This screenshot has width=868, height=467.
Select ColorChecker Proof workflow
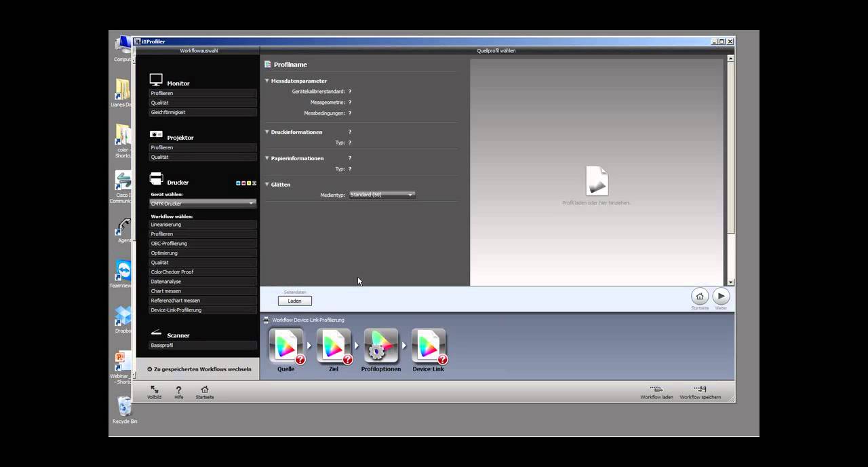tap(203, 272)
